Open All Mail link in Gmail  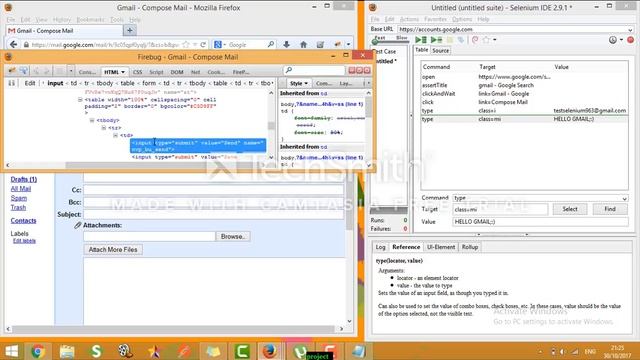point(21,189)
